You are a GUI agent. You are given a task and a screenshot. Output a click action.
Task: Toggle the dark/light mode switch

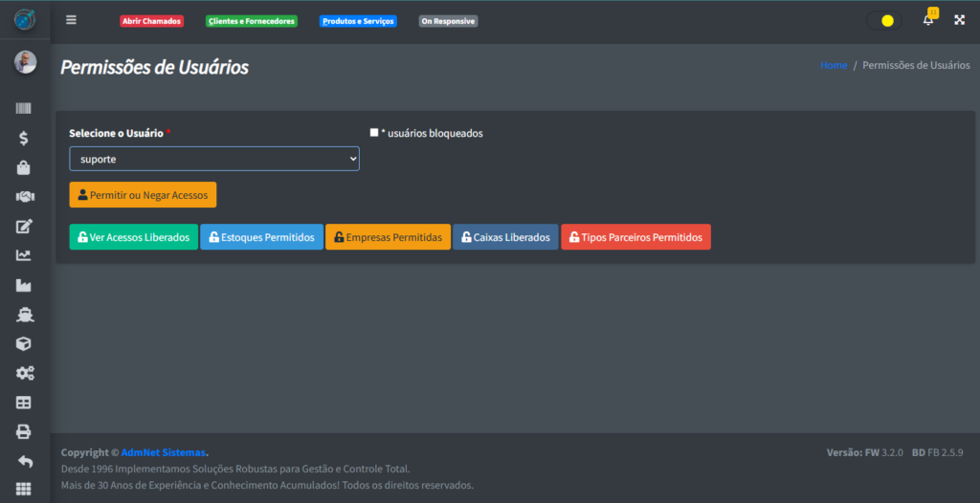[x=883, y=21]
